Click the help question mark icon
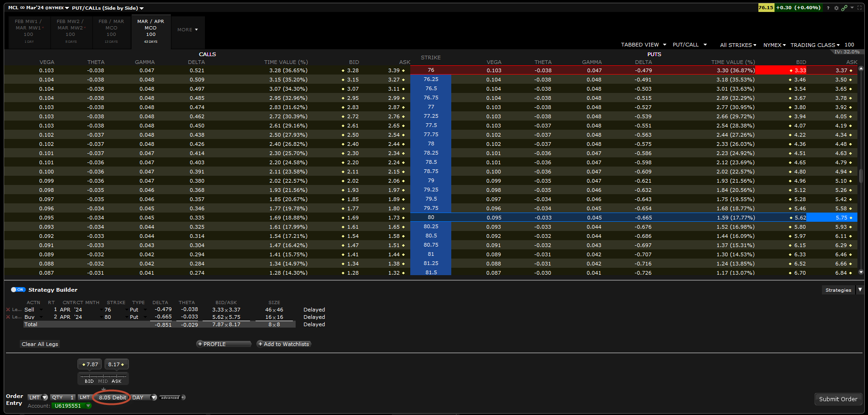 click(x=828, y=8)
